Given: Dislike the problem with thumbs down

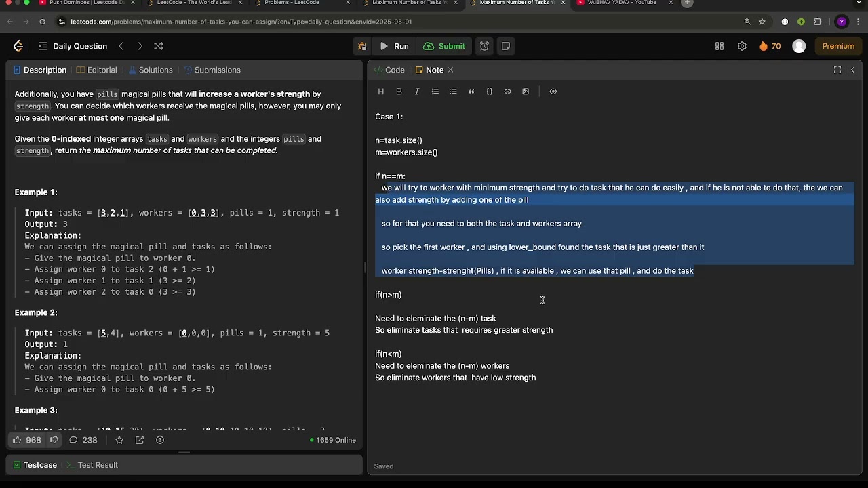Looking at the screenshot, I should click(54, 440).
